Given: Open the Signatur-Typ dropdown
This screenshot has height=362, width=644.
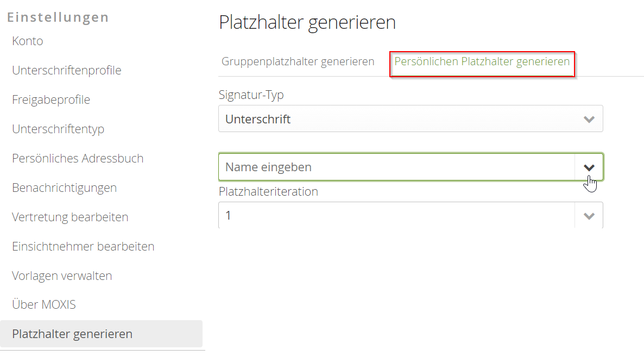Looking at the screenshot, I should coord(589,118).
